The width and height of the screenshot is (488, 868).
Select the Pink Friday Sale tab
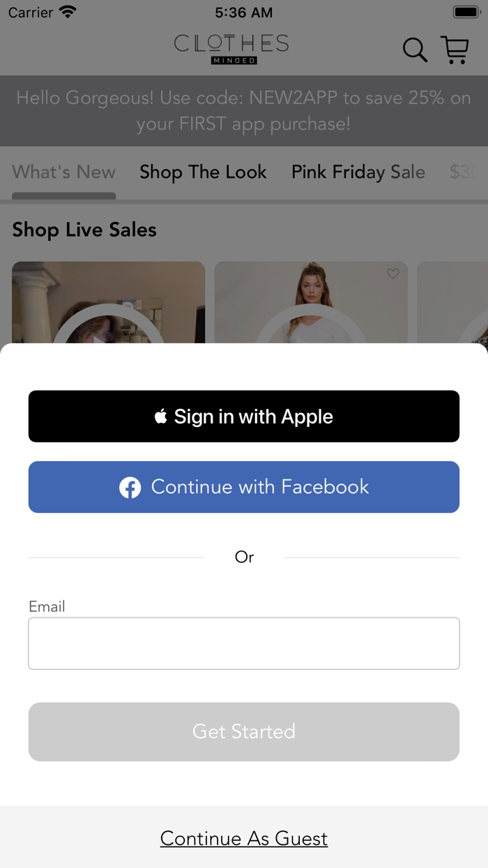coord(358,172)
